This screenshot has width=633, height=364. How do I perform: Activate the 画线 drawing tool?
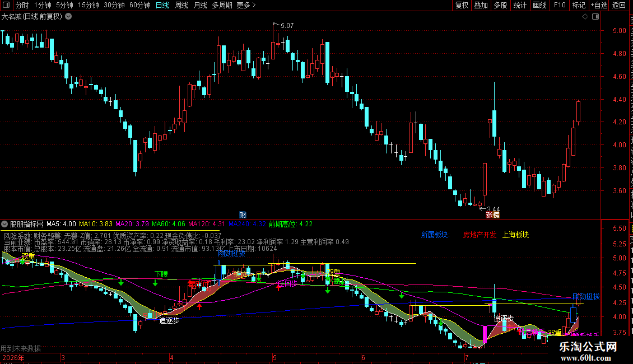coord(540,5)
